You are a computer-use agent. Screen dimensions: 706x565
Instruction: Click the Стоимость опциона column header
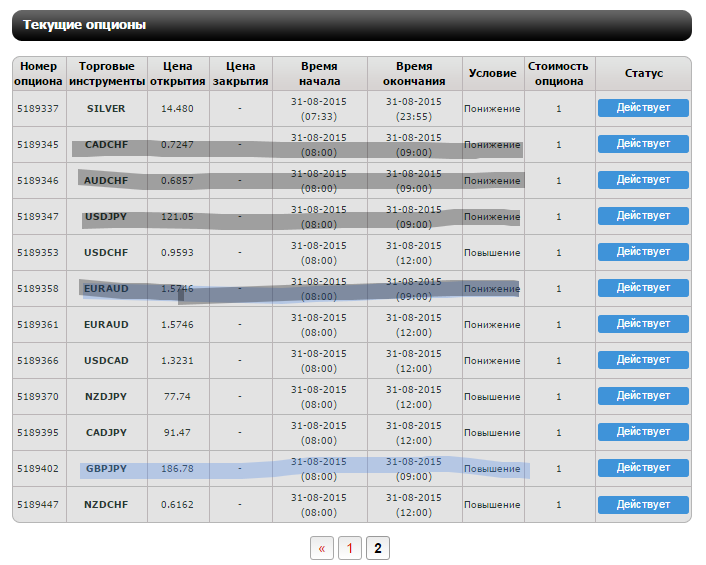pos(559,73)
